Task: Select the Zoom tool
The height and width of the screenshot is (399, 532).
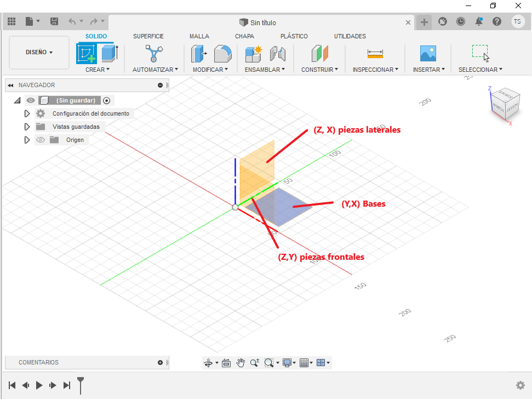Action: [x=254, y=363]
